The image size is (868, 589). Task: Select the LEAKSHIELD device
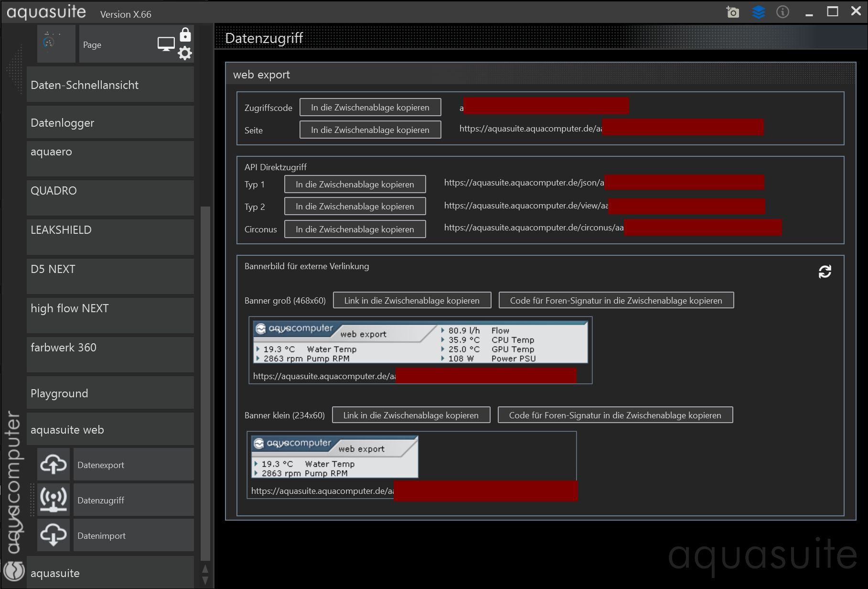click(110, 237)
